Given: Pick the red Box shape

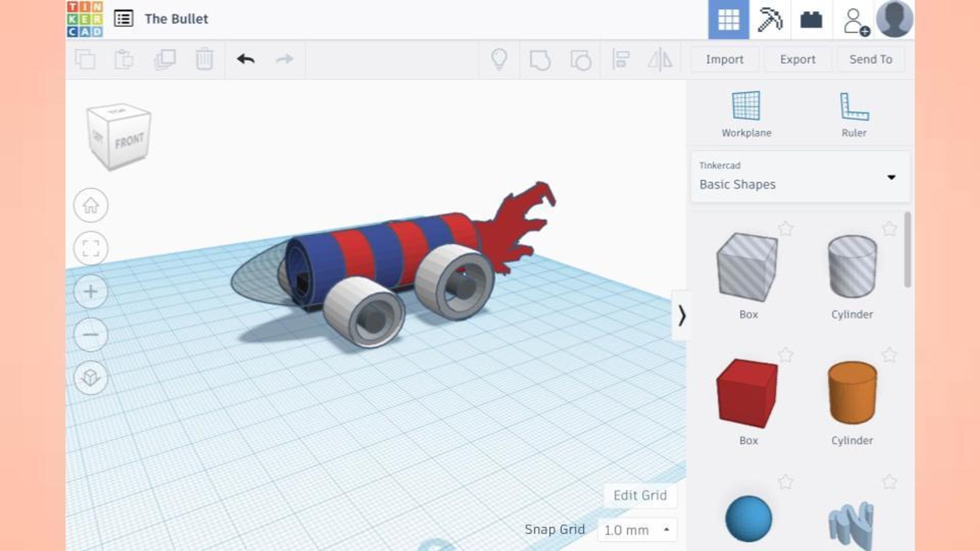Looking at the screenshot, I should tap(747, 393).
